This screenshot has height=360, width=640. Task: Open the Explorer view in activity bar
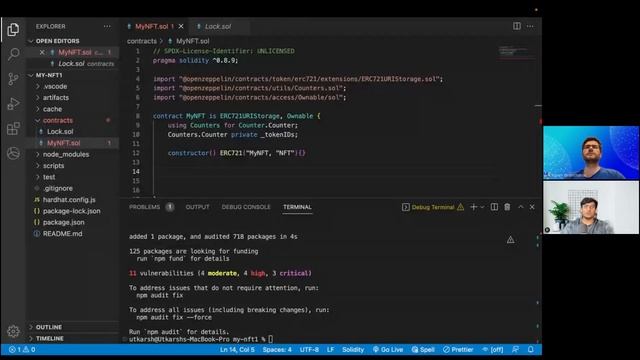pyautogui.click(x=13, y=29)
